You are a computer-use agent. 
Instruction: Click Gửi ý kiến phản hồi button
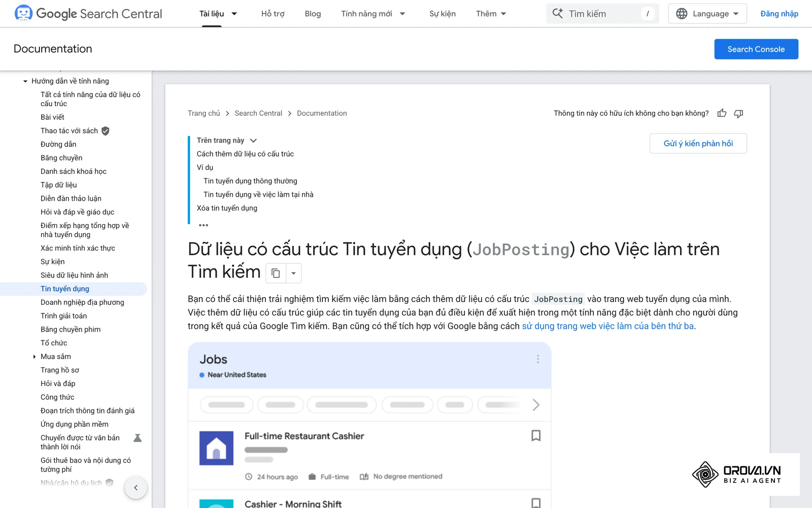coord(698,143)
